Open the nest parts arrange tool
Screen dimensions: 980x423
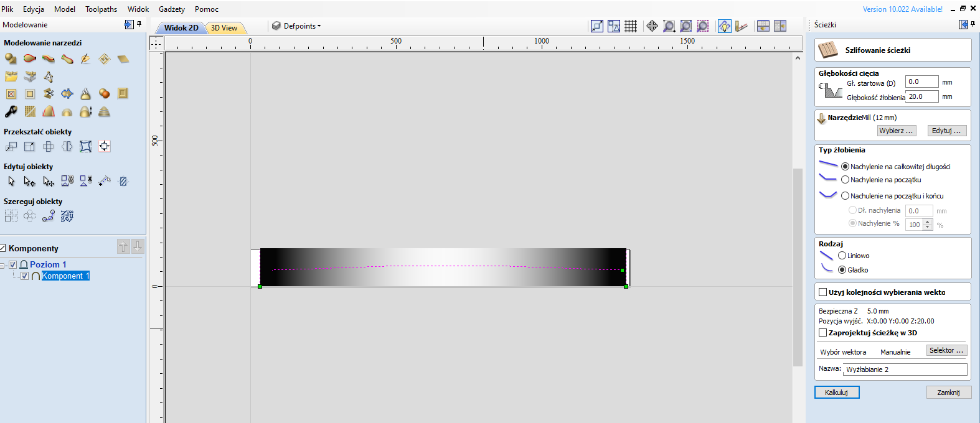pos(67,216)
